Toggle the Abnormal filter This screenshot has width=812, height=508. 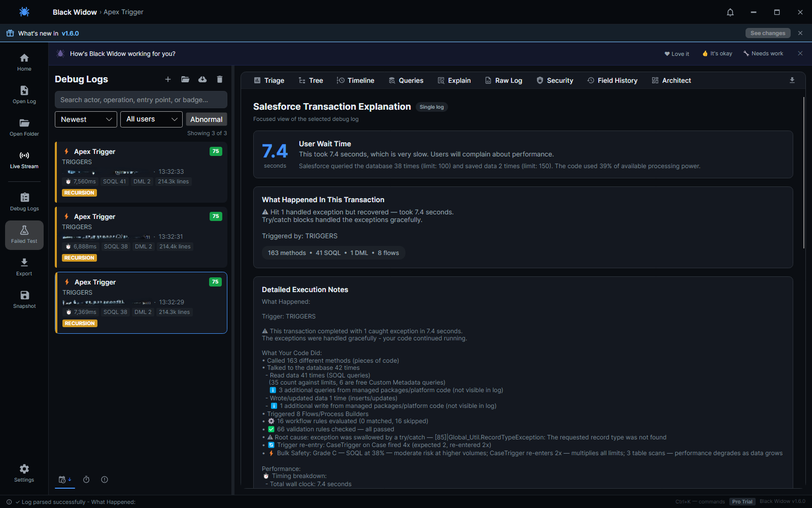tap(207, 119)
